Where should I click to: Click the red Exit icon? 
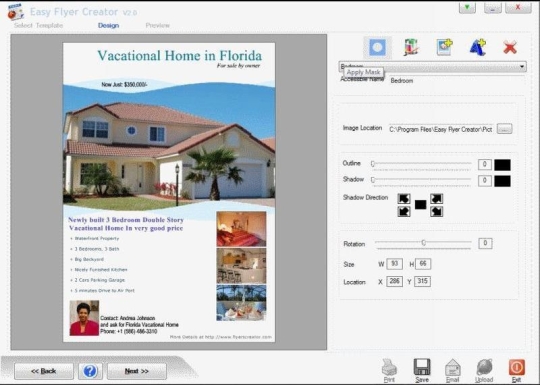coord(517,370)
